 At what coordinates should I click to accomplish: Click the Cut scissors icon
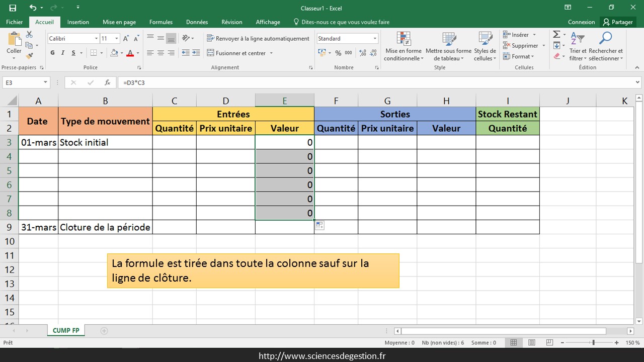[29, 34]
